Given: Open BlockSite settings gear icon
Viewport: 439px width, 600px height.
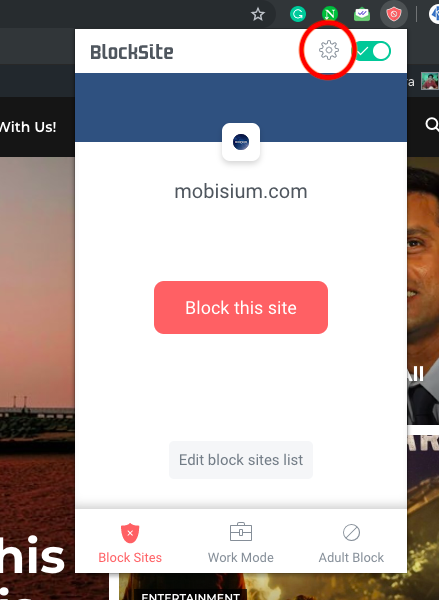Looking at the screenshot, I should pos(329,51).
